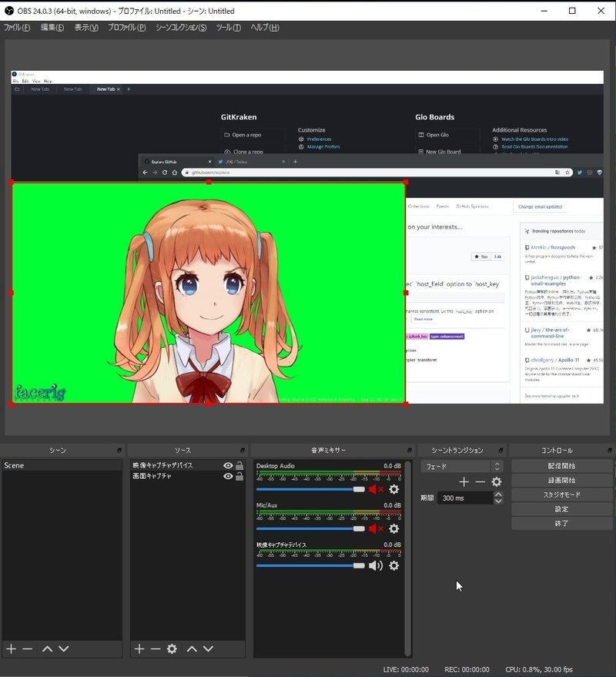Remove selected scene with minus icon
Image resolution: width=616 pixels, height=677 pixels.
[x=28, y=649]
